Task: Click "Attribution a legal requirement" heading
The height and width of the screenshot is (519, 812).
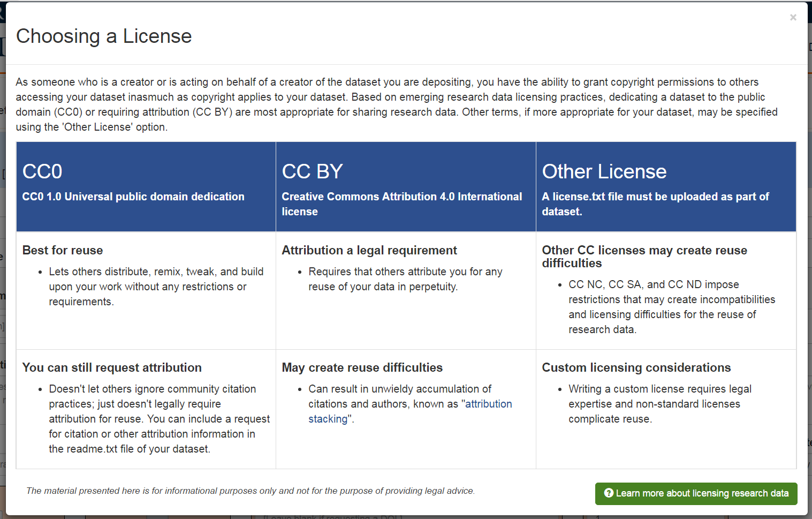Action: [x=369, y=250]
